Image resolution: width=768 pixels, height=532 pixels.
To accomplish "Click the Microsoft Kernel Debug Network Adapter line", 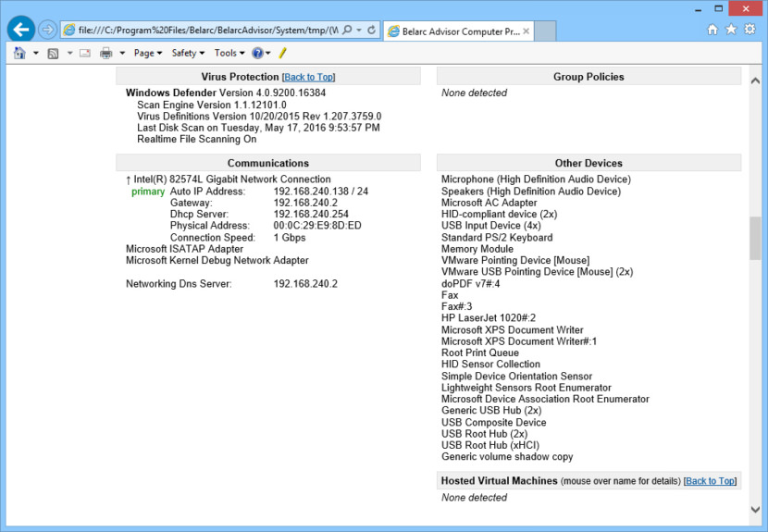I will tap(217, 260).
